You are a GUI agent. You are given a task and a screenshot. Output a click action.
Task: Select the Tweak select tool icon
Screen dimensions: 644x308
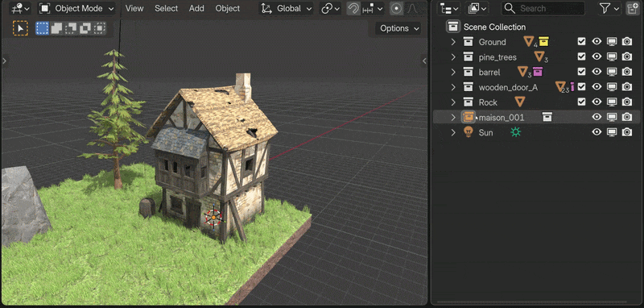pos(20,28)
